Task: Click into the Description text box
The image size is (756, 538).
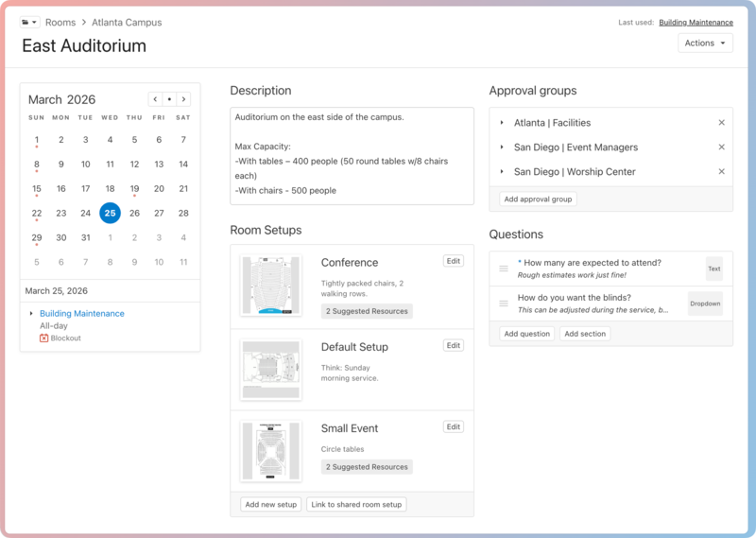Action: click(352, 155)
